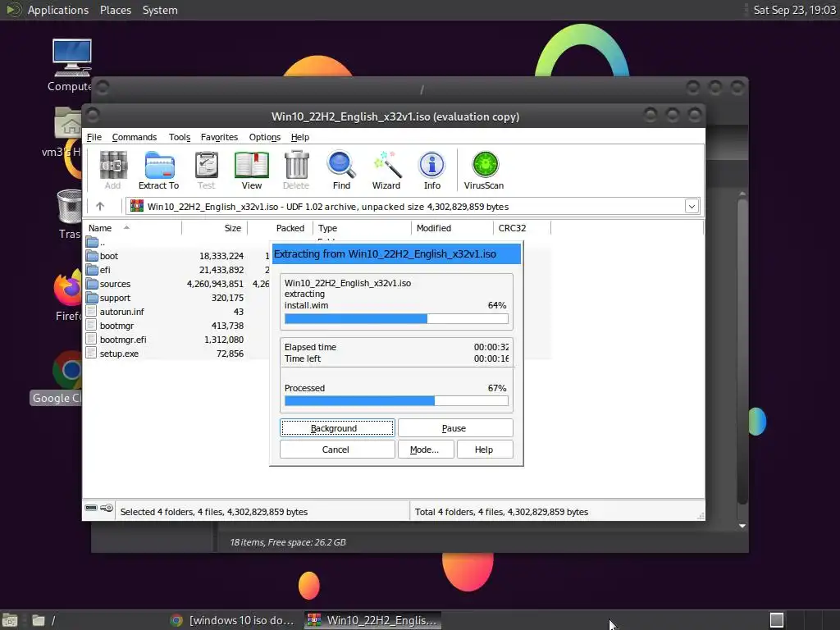
Task: Open the Commands menu
Action: click(135, 137)
